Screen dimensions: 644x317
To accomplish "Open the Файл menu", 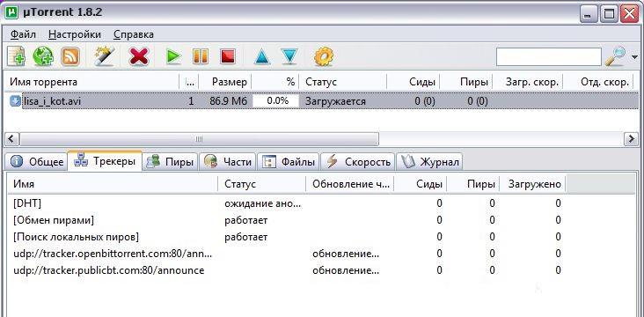I will pos(23,34).
